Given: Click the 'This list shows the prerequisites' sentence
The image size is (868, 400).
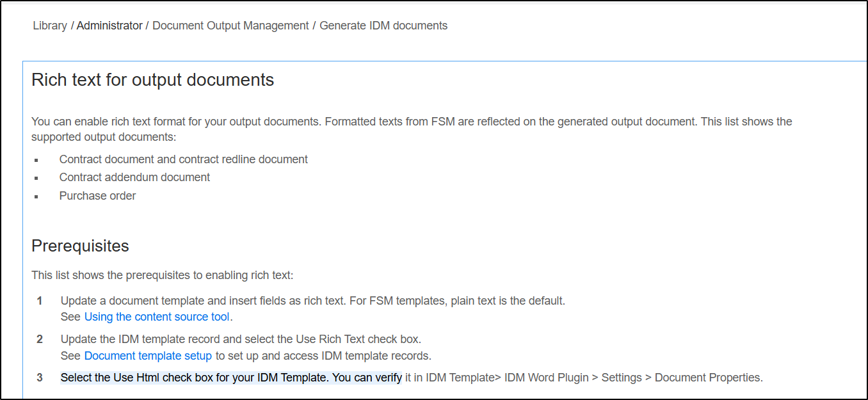Looking at the screenshot, I should 162,275.
